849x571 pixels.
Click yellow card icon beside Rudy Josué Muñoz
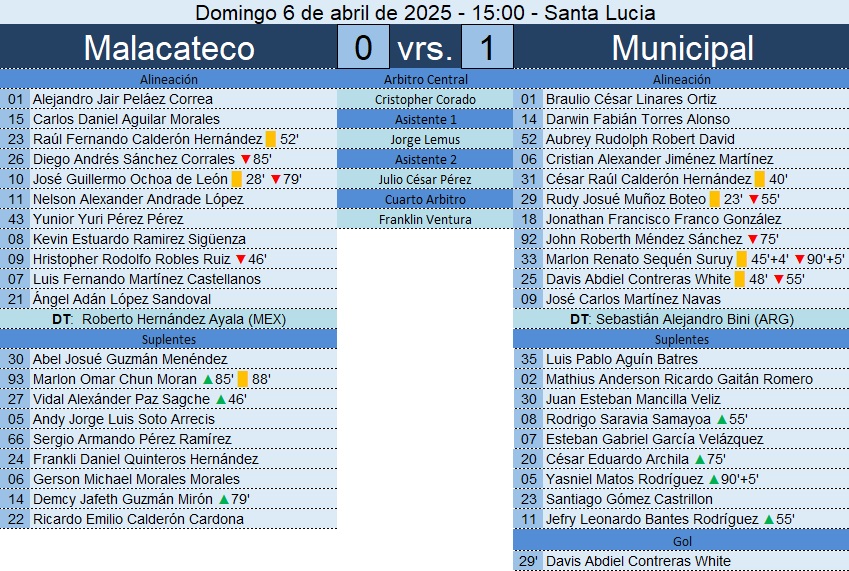point(715,199)
